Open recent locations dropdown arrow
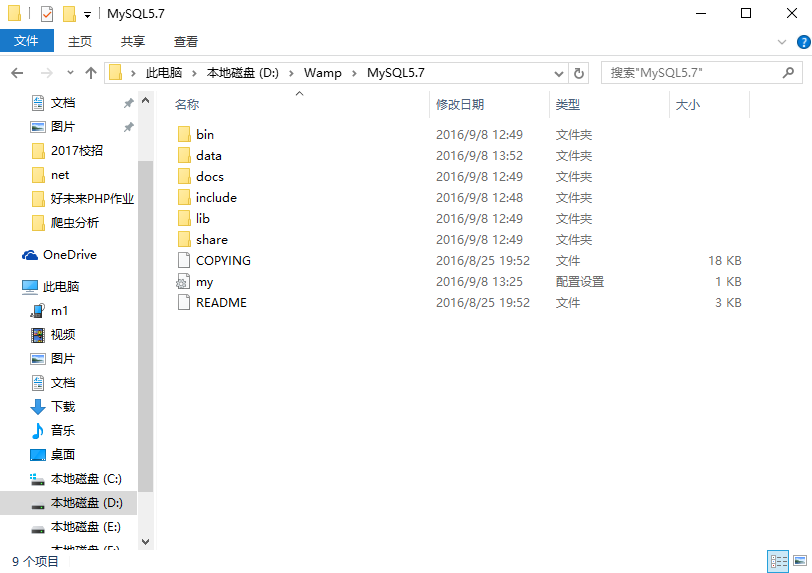 (70, 73)
